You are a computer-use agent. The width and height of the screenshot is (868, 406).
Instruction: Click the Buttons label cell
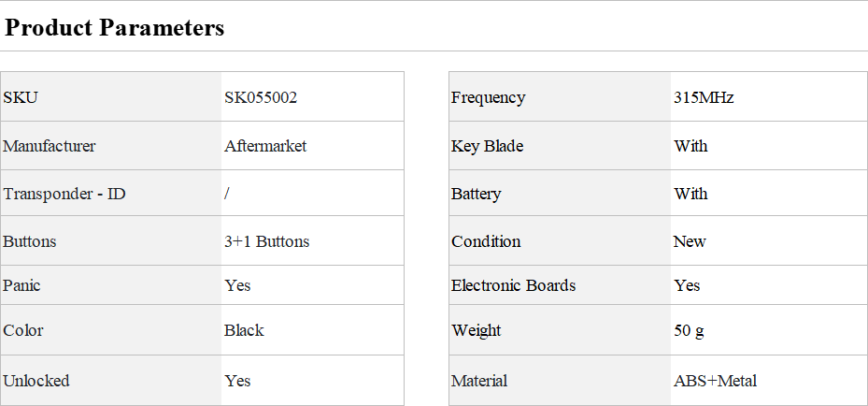pos(110,241)
